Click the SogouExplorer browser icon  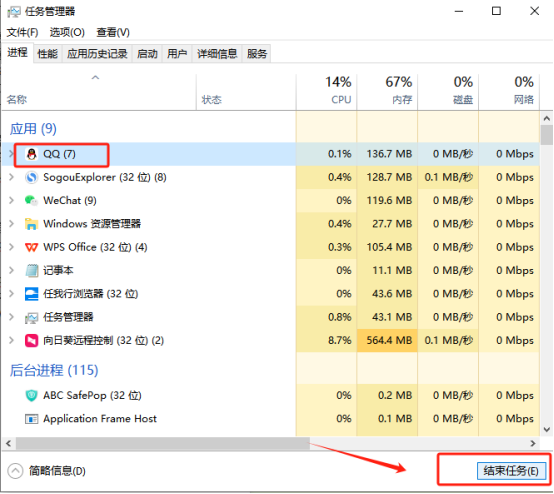click(x=31, y=177)
